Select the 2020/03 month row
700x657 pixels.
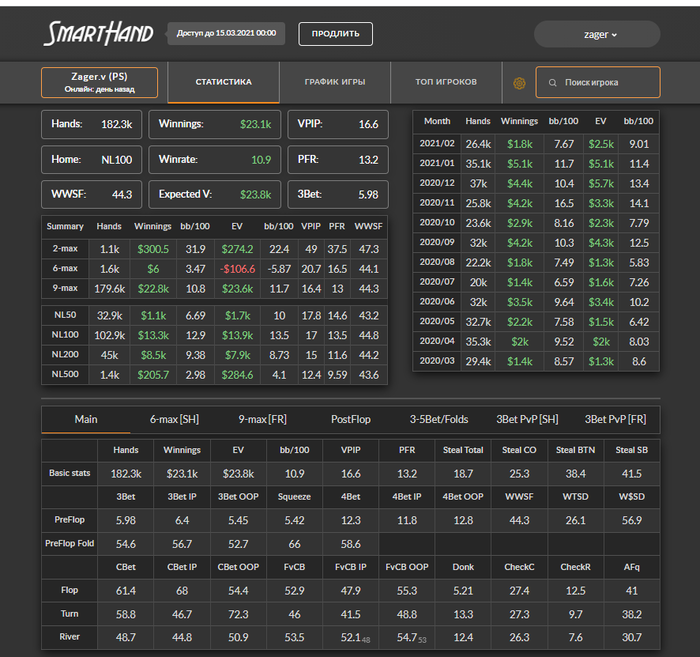pyautogui.click(x=536, y=361)
